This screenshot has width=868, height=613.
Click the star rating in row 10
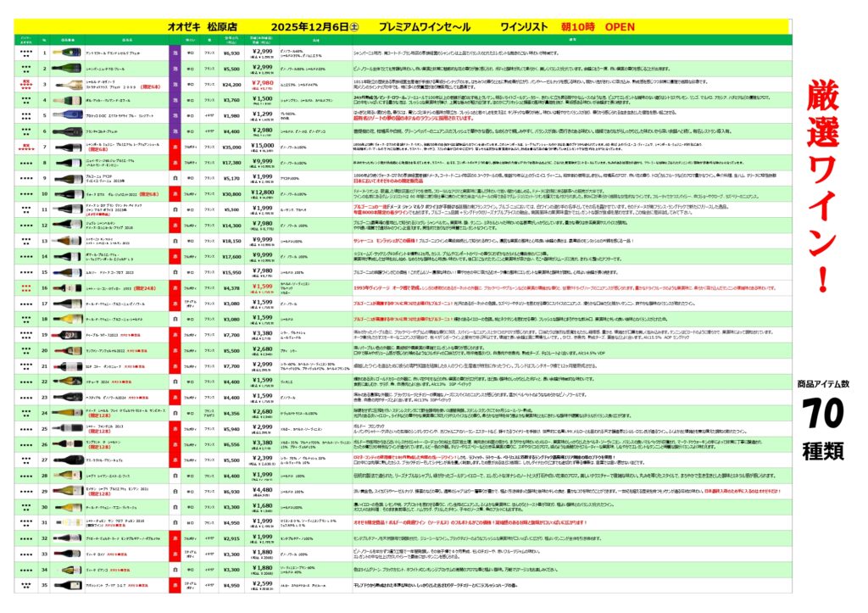pyautogui.click(x=26, y=194)
